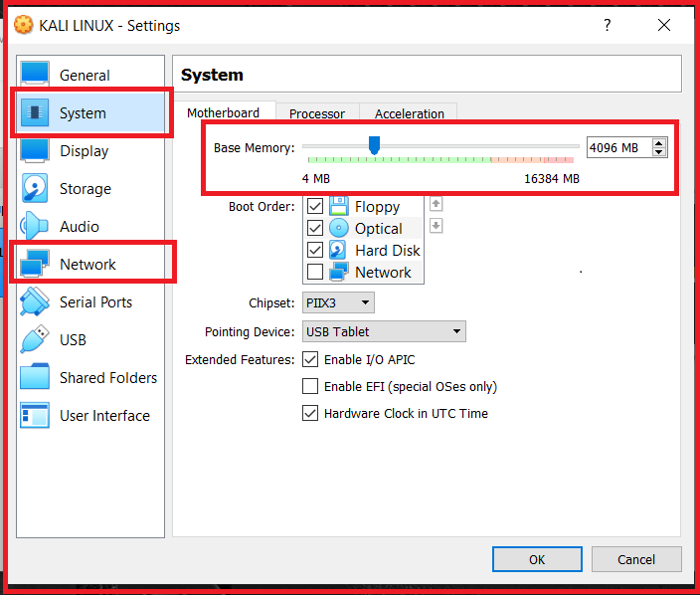Close the Settings dialog window
Screen dimensions: 700x595
coord(664,25)
